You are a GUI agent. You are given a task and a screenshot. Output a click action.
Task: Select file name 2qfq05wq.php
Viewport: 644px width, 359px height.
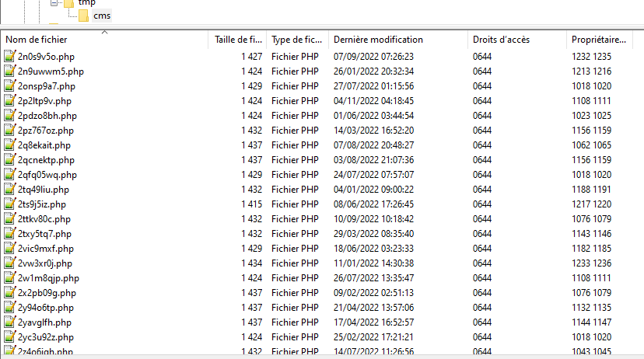point(47,175)
